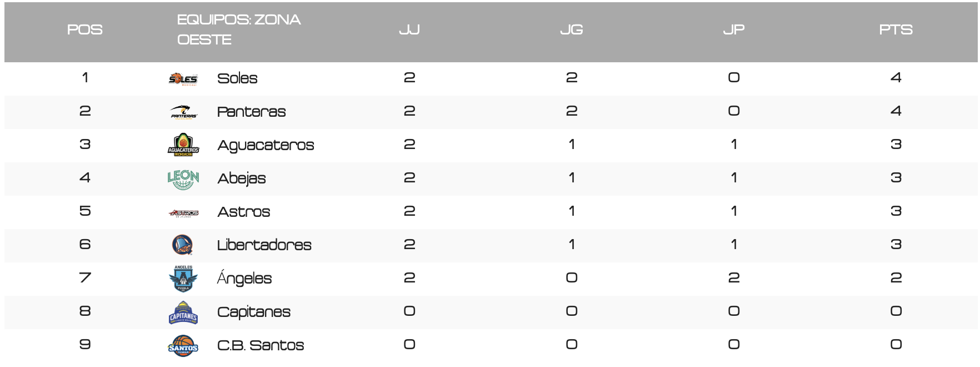The width and height of the screenshot is (980, 367).
Task: Click the León Abejas logo
Action: (183, 179)
